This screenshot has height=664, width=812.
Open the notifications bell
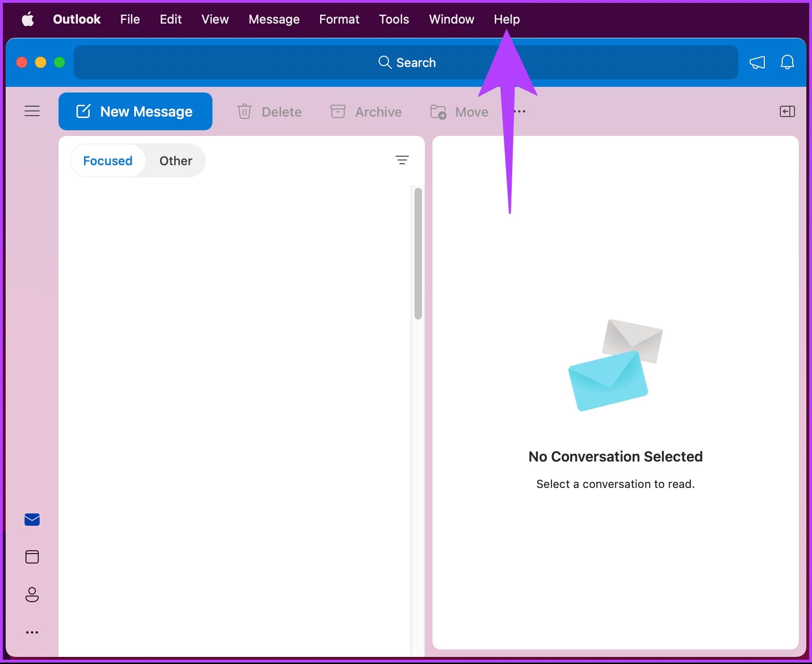coord(787,62)
